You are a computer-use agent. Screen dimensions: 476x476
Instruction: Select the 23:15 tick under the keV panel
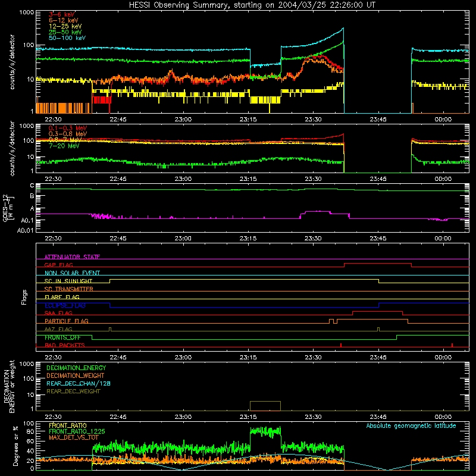tap(248, 120)
